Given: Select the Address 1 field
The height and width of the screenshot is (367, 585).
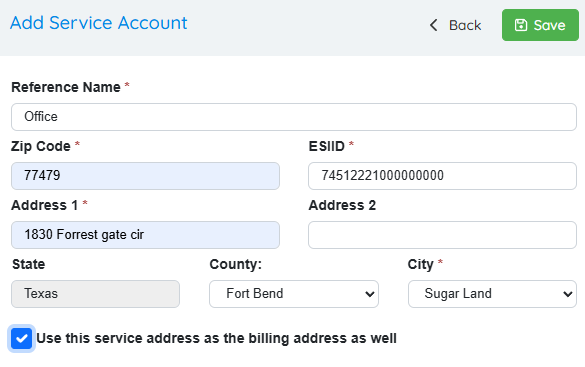Looking at the screenshot, I should pyautogui.click(x=145, y=235).
